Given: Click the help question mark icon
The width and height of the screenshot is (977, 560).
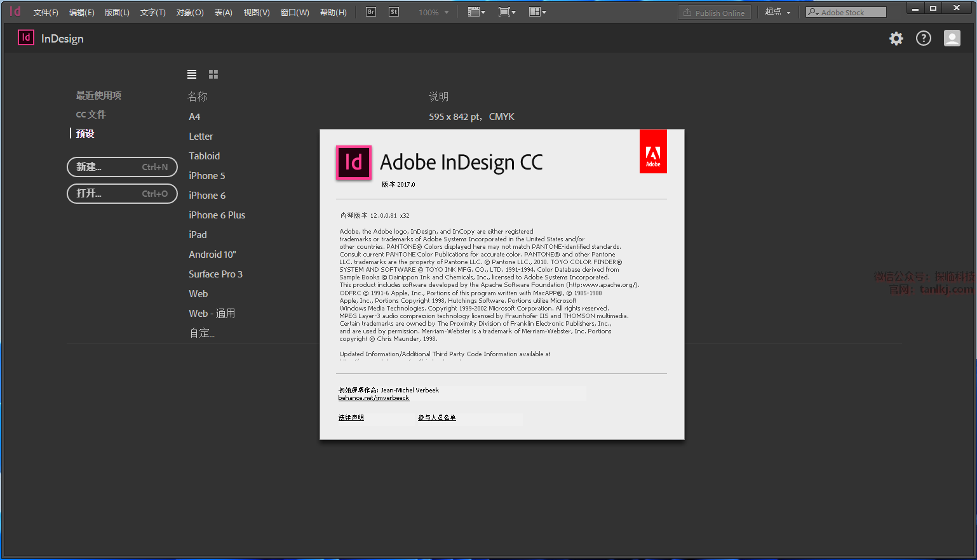Looking at the screenshot, I should pyautogui.click(x=923, y=39).
